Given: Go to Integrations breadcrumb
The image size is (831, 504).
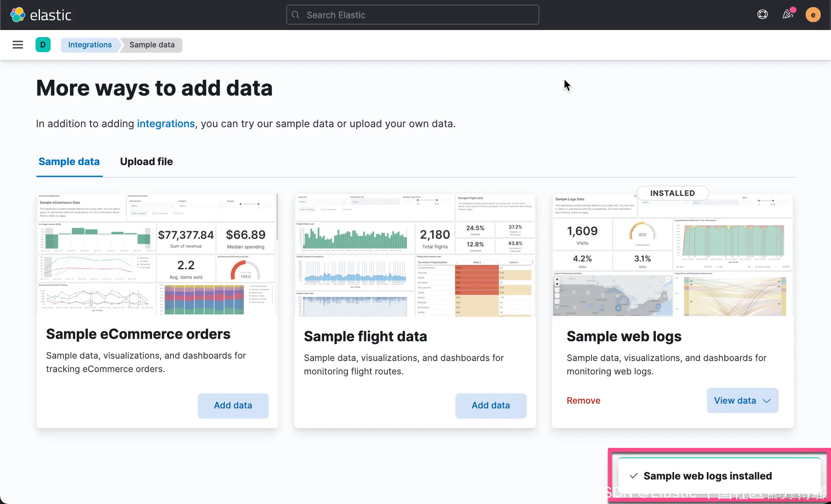Looking at the screenshot, I should tap(90, 45).
